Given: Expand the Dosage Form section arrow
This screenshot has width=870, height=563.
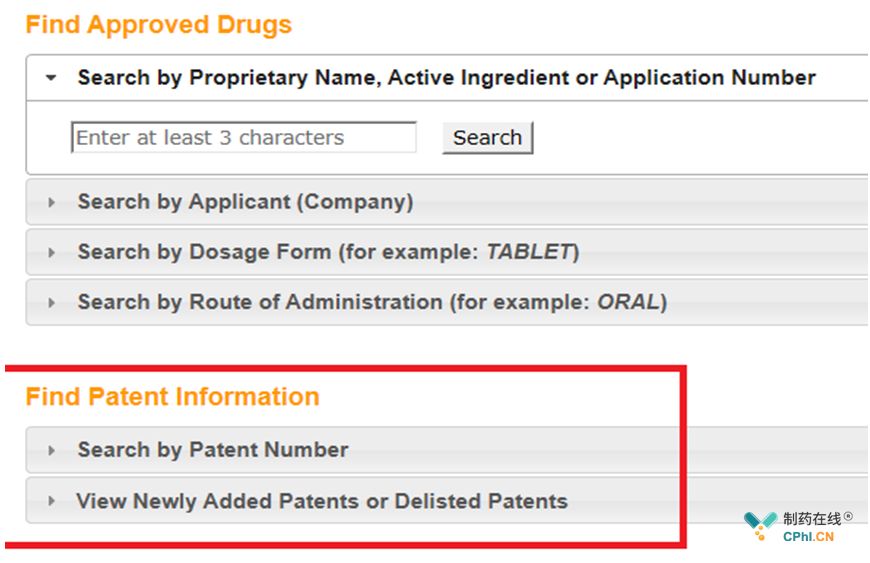Looking at the screenshot, I should click(x=52, y=252).
